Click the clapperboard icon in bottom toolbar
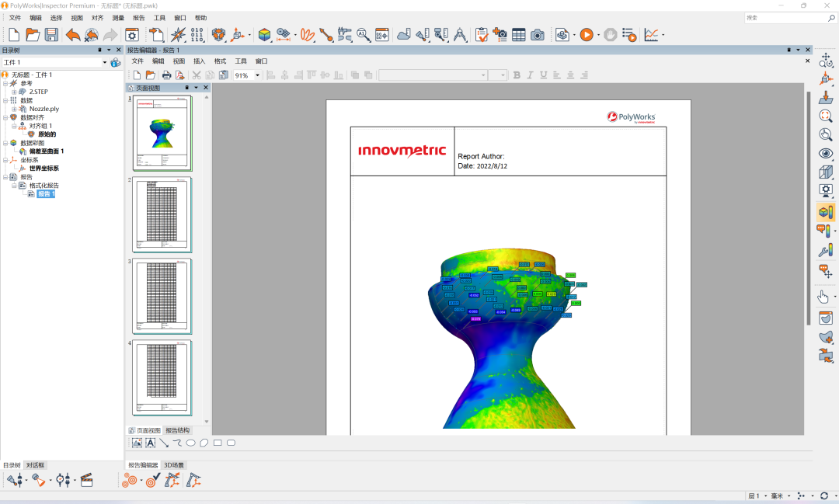The image size is (839, 504). click(x=87, y=480)
